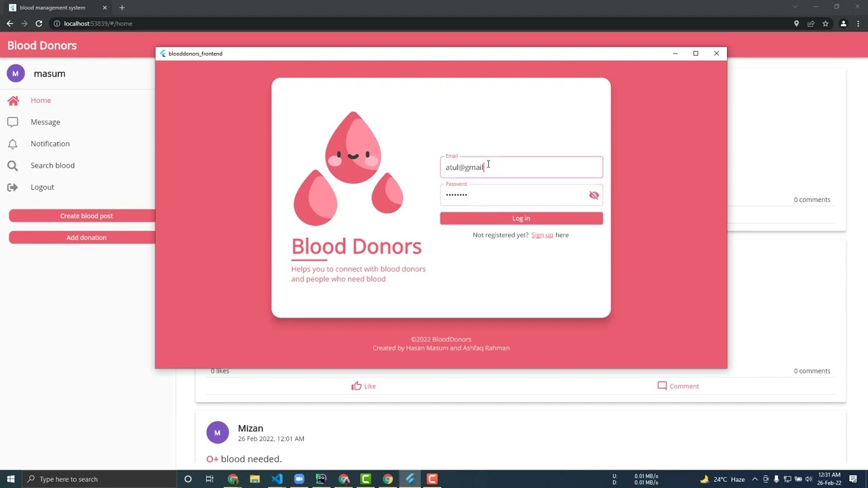Click the Comment bubble icon
The height and width of the screenshot is (488, 868).
click(662, 386)
